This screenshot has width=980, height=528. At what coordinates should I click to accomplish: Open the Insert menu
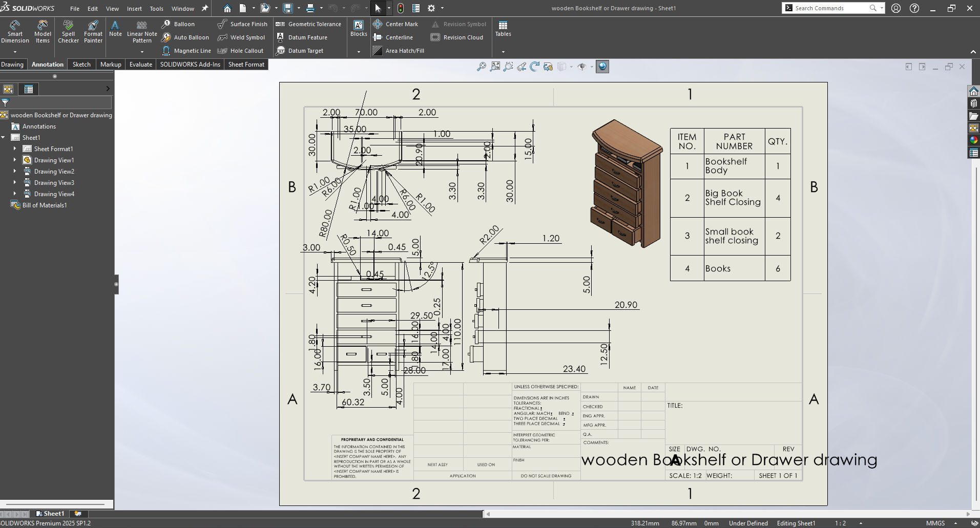[x=134, y=9]
